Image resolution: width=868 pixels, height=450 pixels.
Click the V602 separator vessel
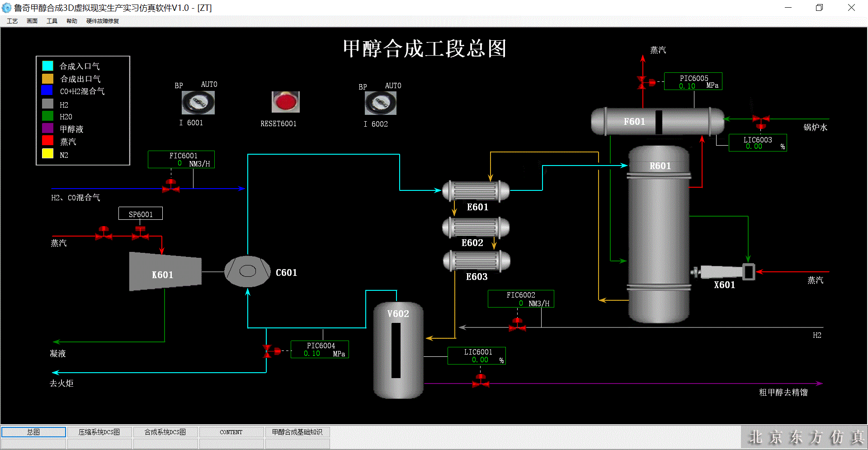click(398, 351)
